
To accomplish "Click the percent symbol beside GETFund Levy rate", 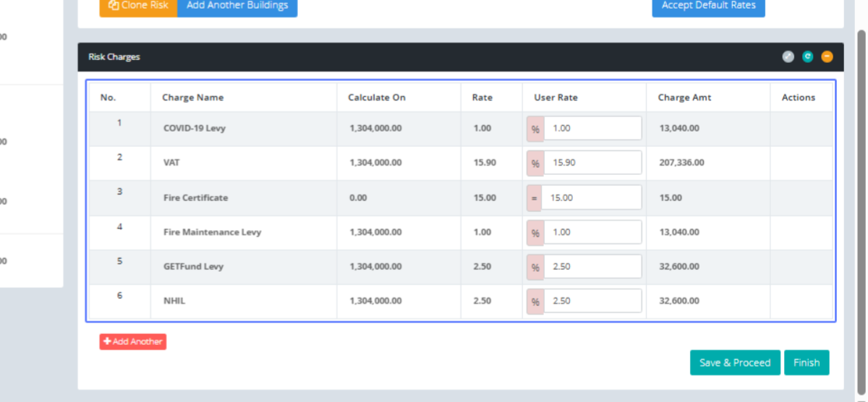I will click(x=535, y=267).
